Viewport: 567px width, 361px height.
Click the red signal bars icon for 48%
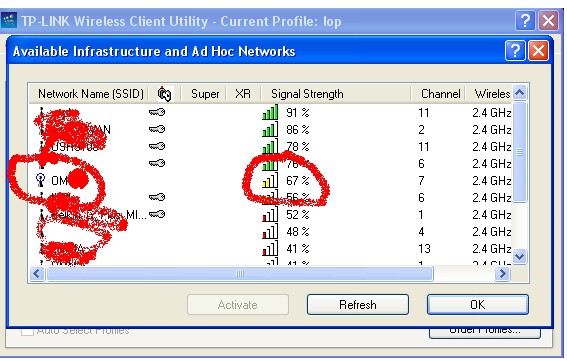click(x=270, y=231)
